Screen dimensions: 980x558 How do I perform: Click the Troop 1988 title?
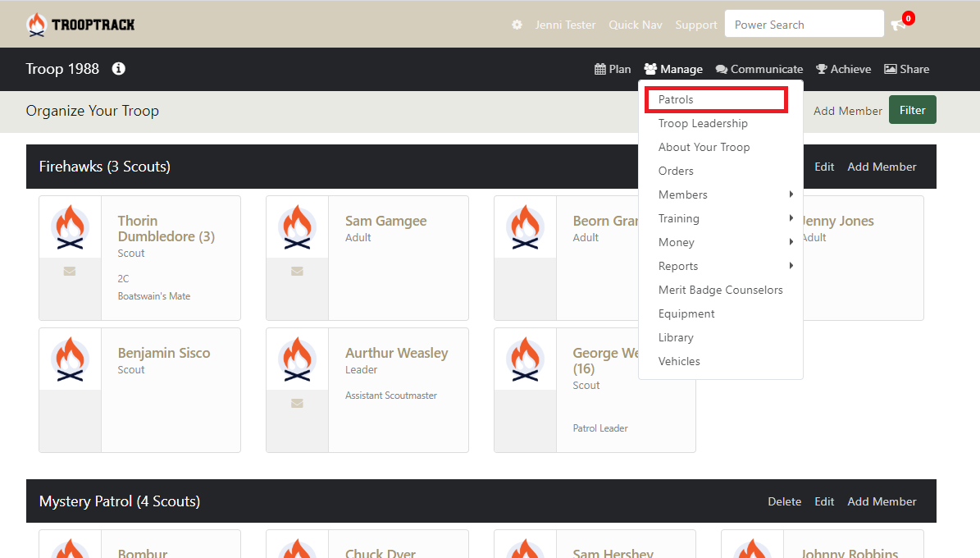pos(62,69)
